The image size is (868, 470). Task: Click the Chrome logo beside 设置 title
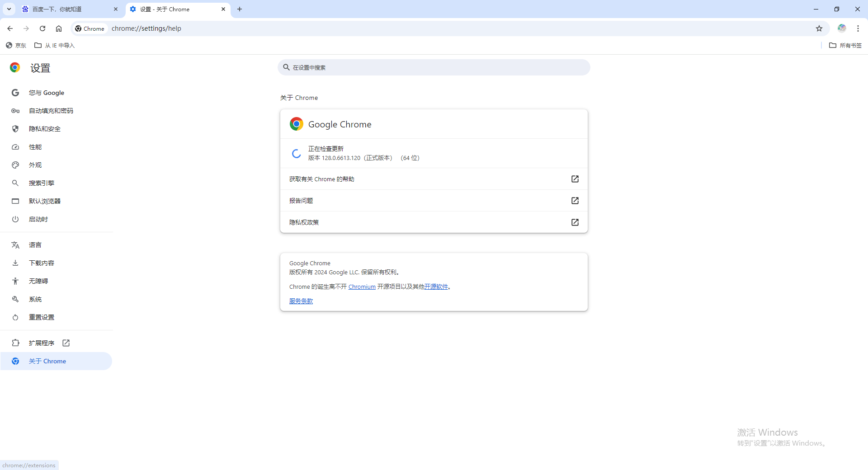click(x=15, y=68)
